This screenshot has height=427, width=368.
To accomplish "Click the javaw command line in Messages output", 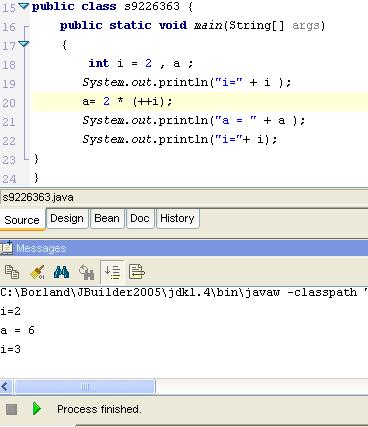I will [x=184, y=292].
